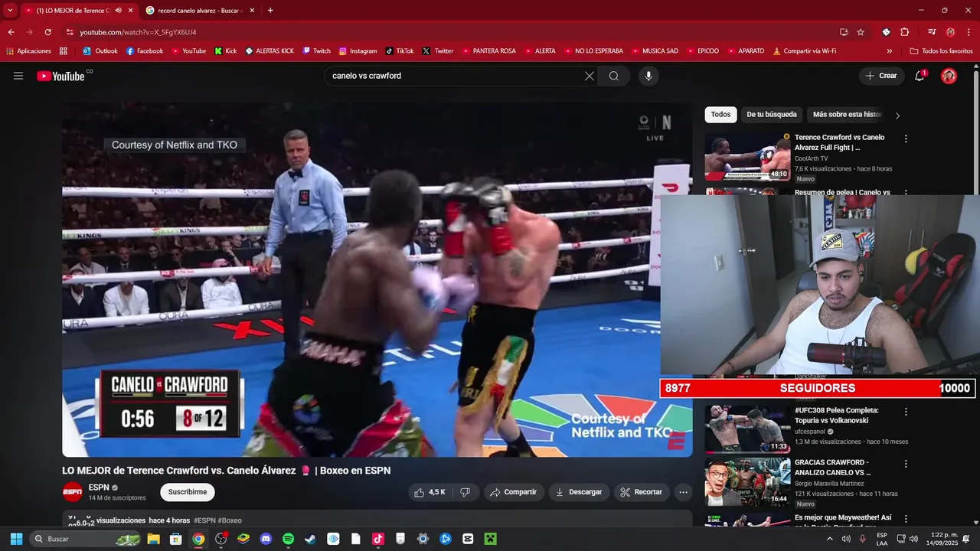The image size is (980, 551).
Task: Open ESPN channel avatar
Action: coord(73,492)
